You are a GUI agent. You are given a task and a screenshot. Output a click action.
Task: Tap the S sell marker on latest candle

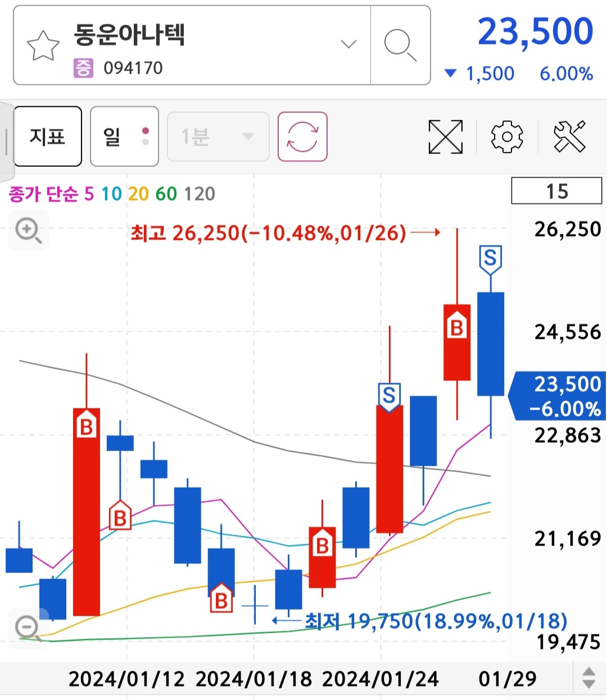pos(490,260)
